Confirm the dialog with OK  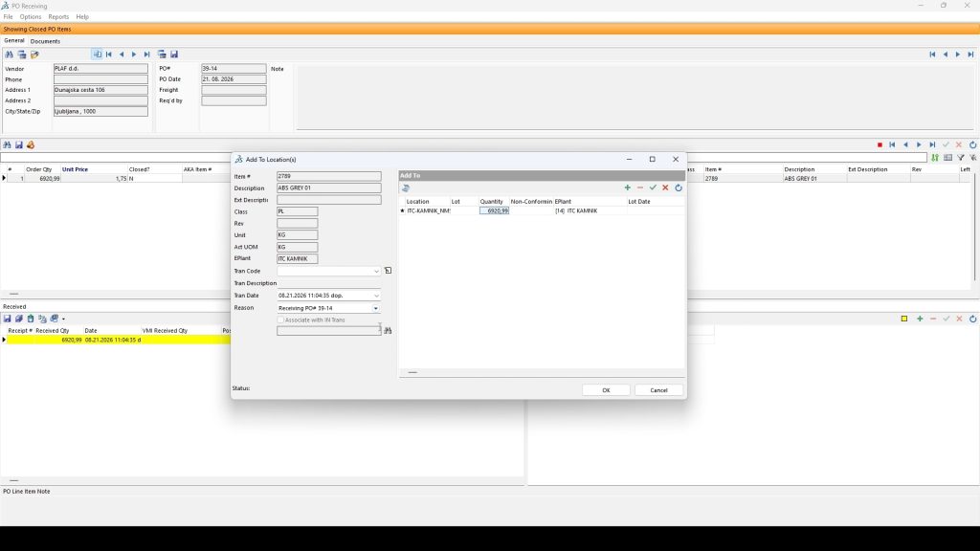point(606,390)
